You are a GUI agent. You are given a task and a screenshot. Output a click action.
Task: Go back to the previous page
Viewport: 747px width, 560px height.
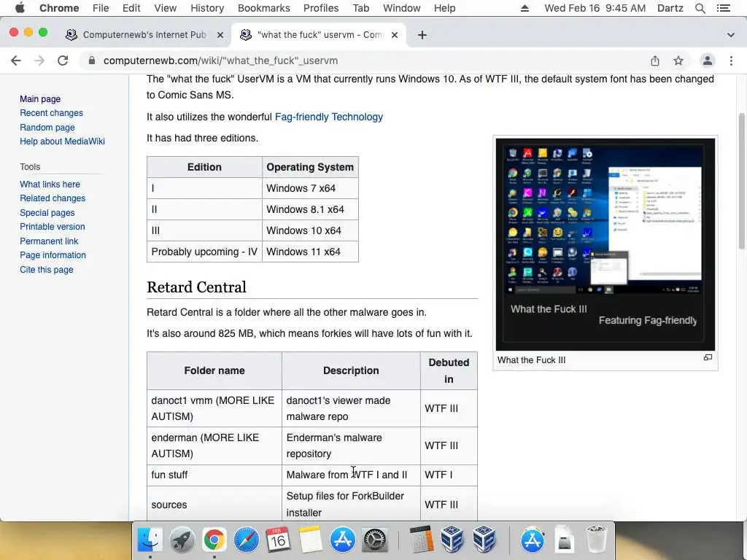tap(16, 61)
